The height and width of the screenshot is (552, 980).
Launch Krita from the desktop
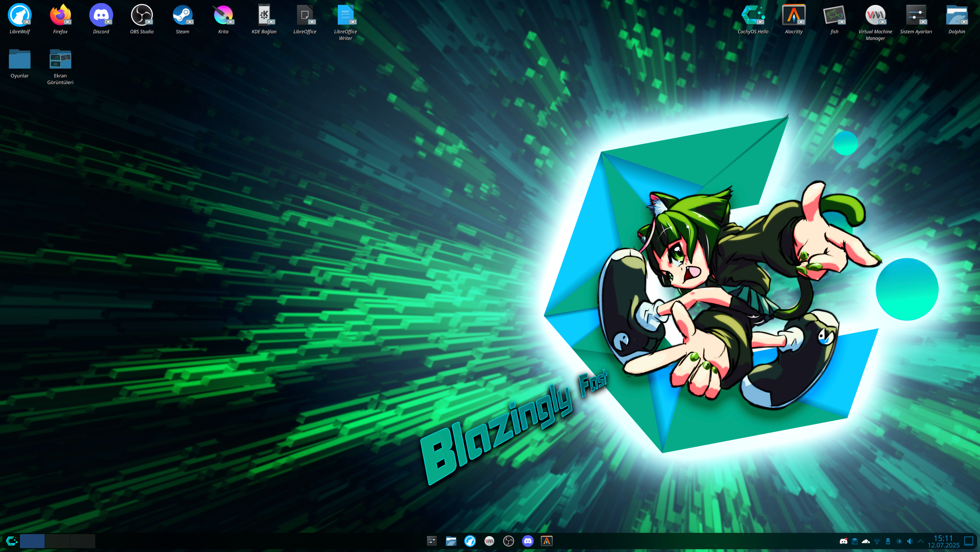coord(223,19)
